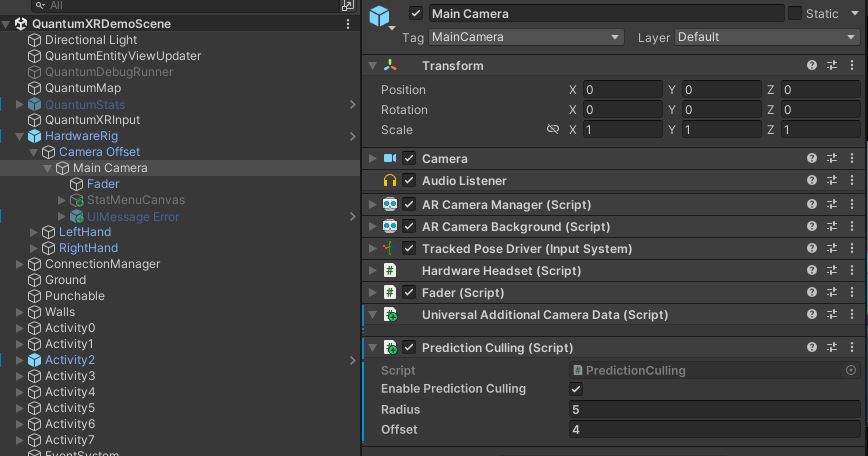868x456 pixels.
Task: Click the Radius value field
Action: [714, 410]
